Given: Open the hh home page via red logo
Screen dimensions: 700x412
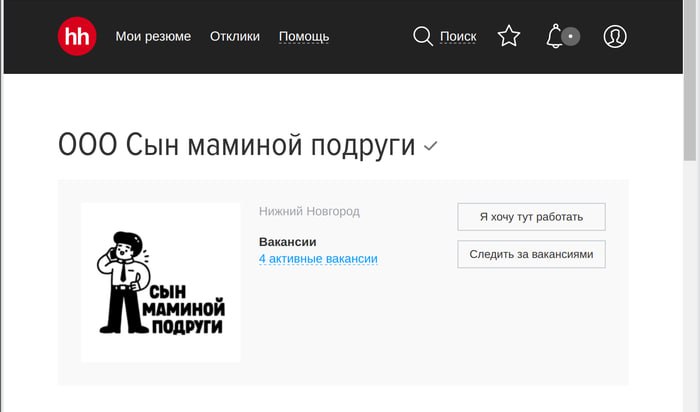Looking at the screenshot, I should [77, 36].
